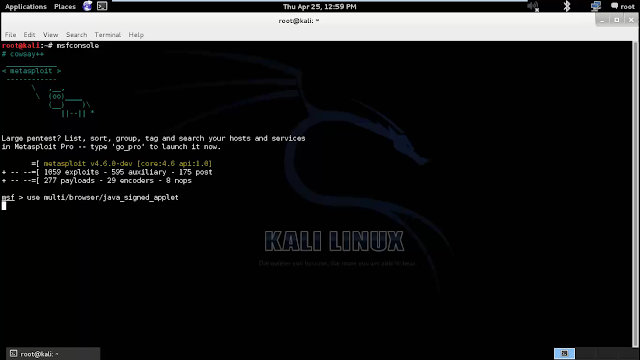The height and width of the screenshot is (360, 640).
Task: Click the muted volume speaker icon
Action: [x=533, y=7]
